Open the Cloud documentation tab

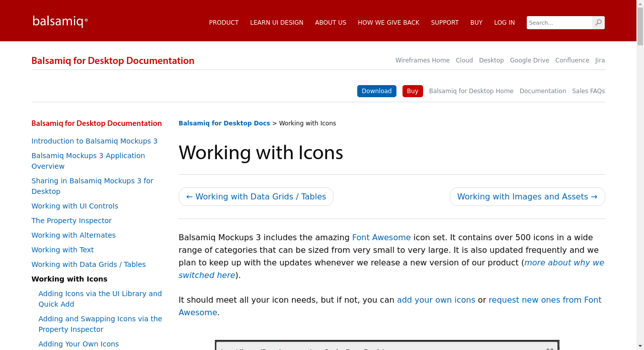coord(464,60)
